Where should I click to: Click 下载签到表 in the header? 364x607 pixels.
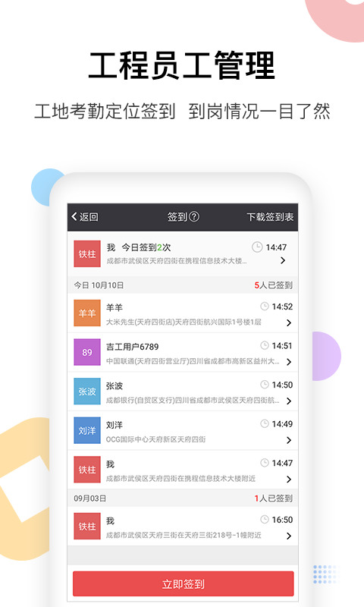pyautogui.click(x=270, y=217)
